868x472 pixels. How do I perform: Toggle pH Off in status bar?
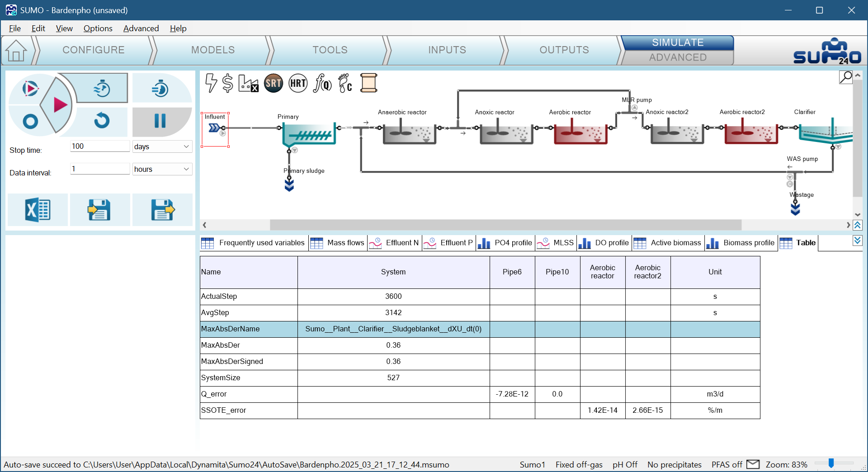point(625,464)
